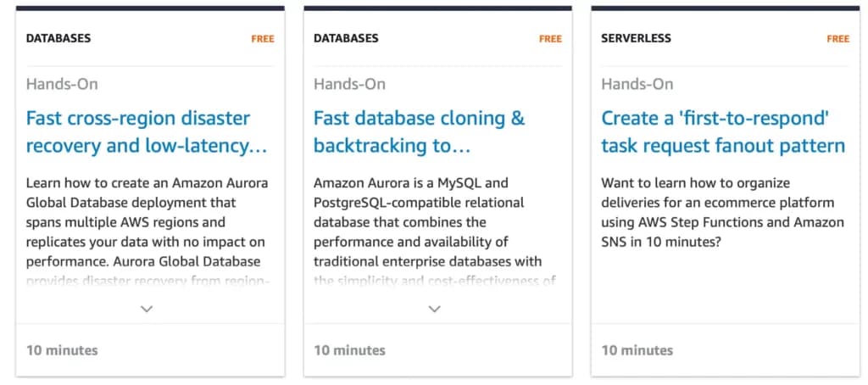The image size is (868, 385).
Task: Click the MySQL and PostgreSQL-compatible description text
Action: pos(428,222)
